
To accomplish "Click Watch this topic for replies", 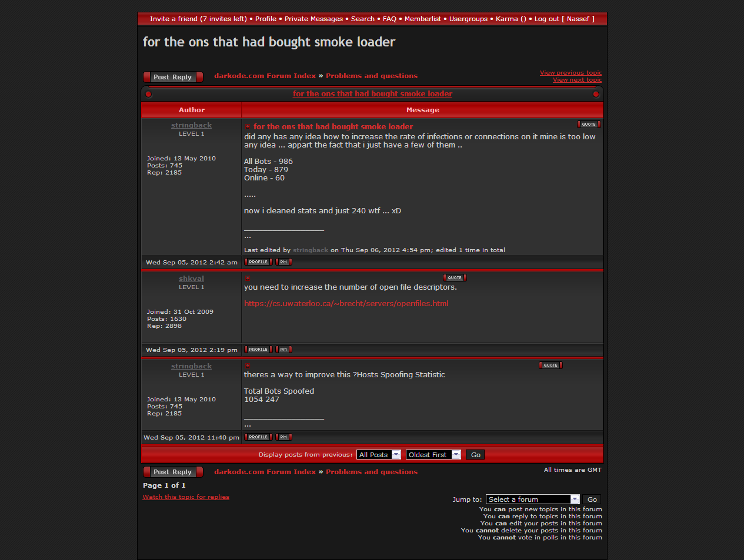I will [x=186, y=497].
